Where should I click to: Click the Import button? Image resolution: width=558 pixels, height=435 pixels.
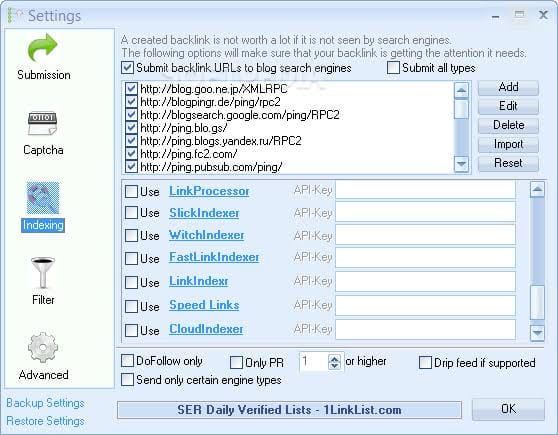click(x=508, y=144)
